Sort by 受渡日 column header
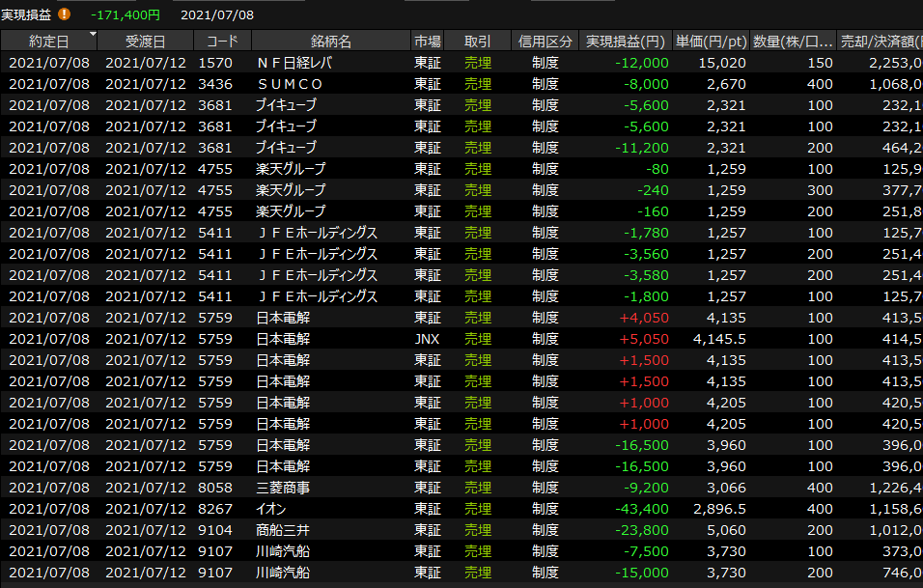923x588 pixels. tap(145, 42)
